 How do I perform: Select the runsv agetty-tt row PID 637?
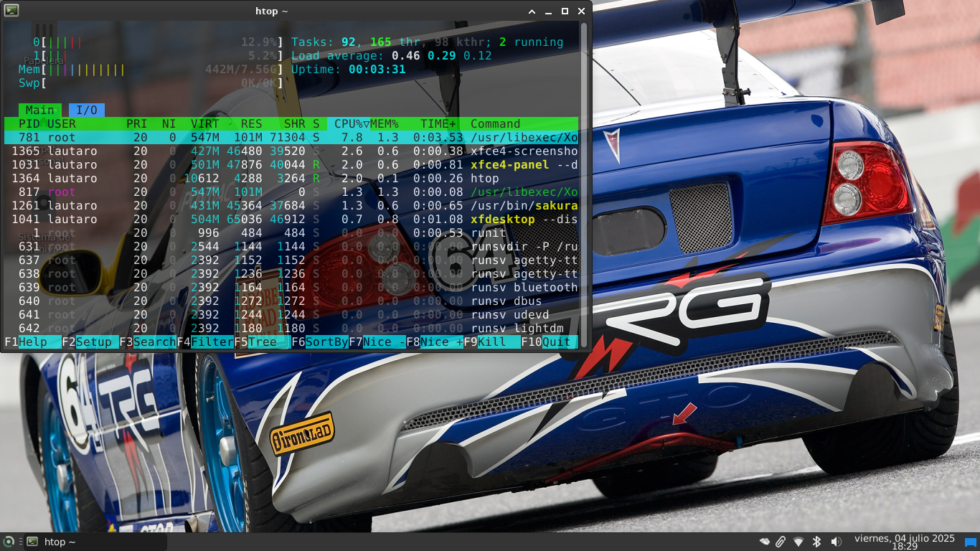291,260
